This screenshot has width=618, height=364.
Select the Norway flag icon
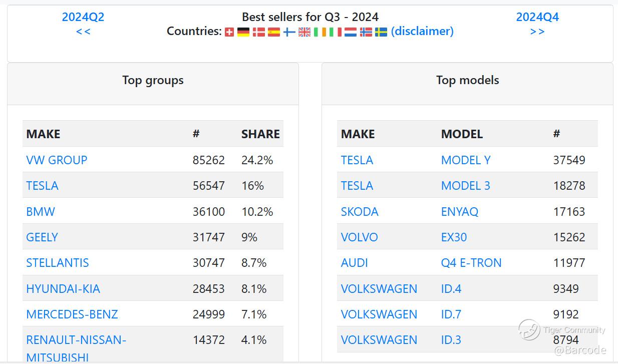click(x=366, y=32)
